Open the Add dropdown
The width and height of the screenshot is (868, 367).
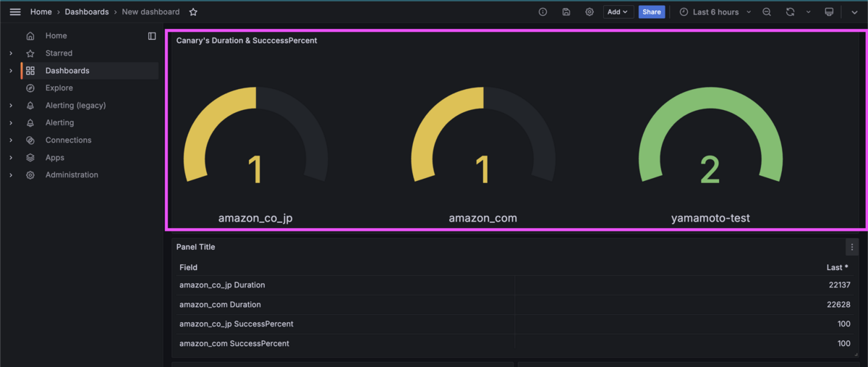(618, 12)
